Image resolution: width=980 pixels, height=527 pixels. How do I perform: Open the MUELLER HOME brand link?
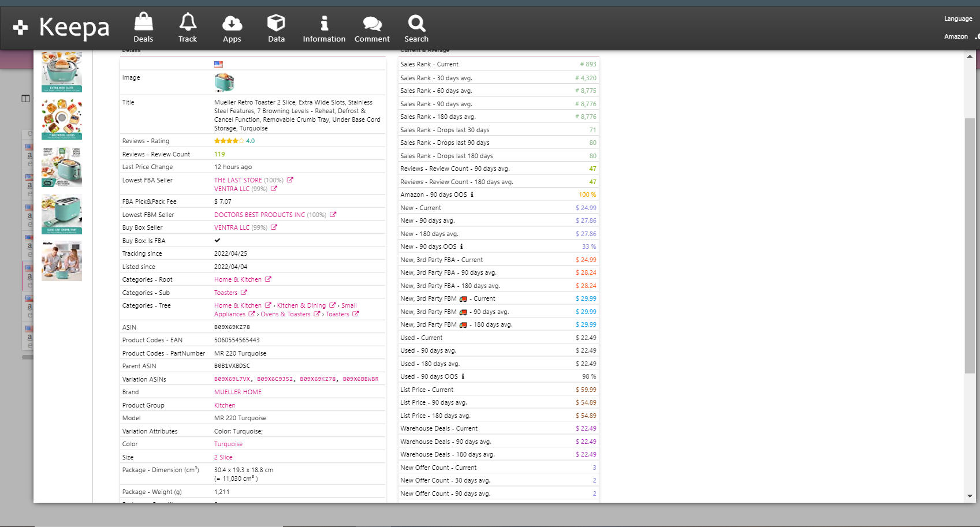(238, 392)
